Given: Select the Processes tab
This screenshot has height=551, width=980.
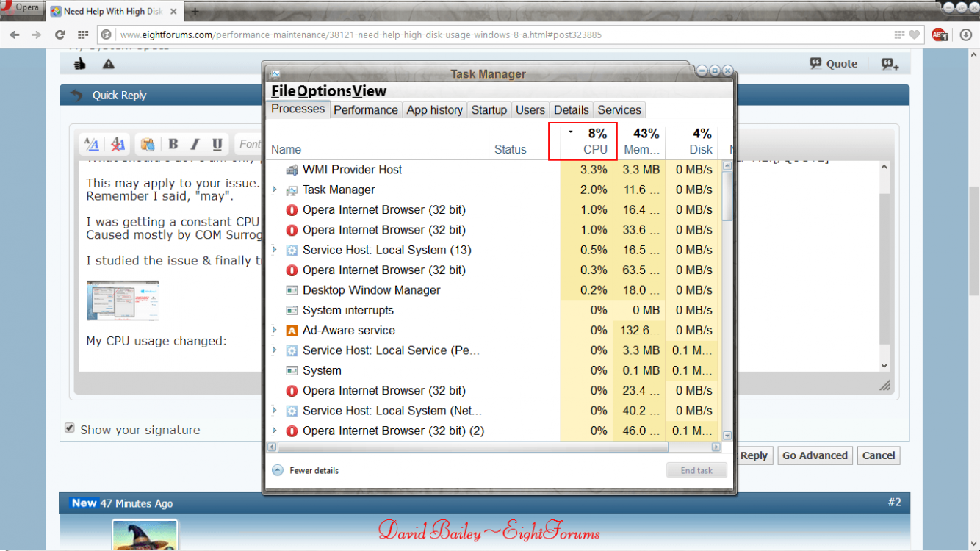Looking at the screenshot, I should pos(298,109).
